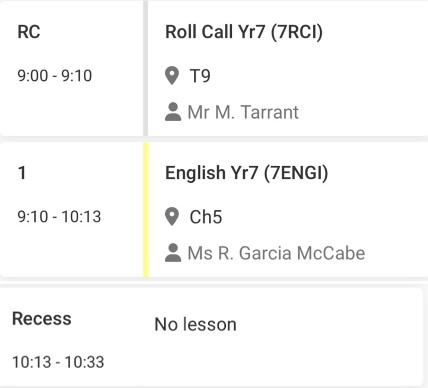
Task: Click the 10:13 - 10:33 recess time
Action: [58, 362]
